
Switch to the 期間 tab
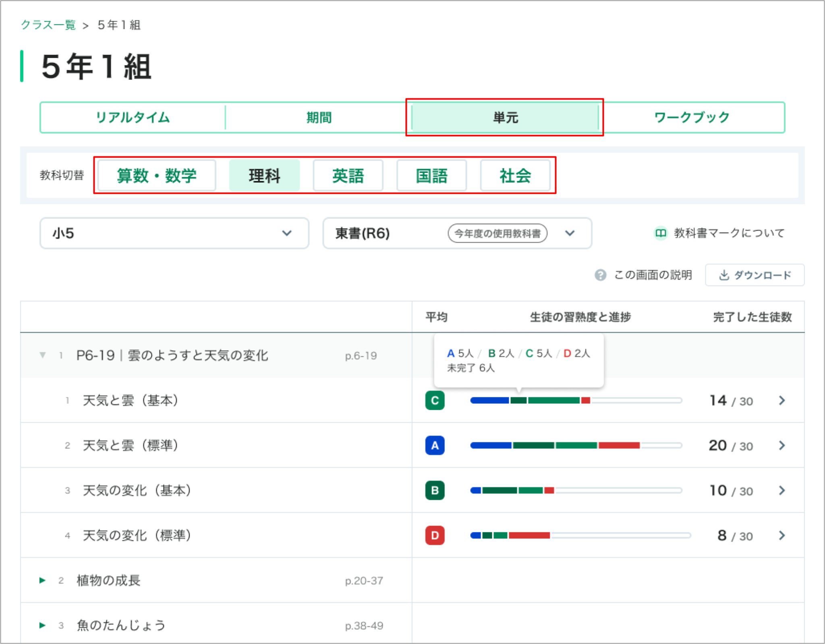(319, 118)
